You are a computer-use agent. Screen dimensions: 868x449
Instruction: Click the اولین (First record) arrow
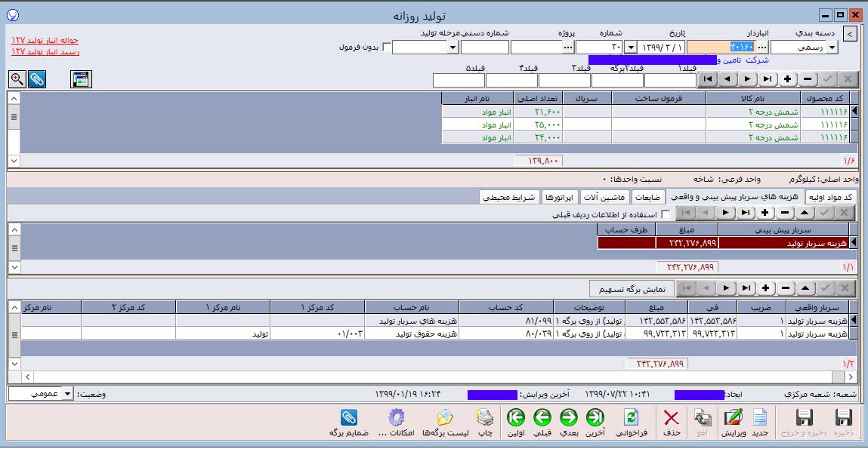pyautogui.click(x=517, y=417)
